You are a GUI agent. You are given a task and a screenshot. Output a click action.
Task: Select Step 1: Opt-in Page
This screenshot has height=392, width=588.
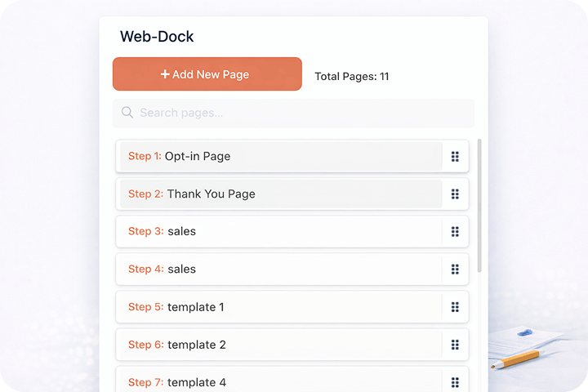(x=279, y=156)
